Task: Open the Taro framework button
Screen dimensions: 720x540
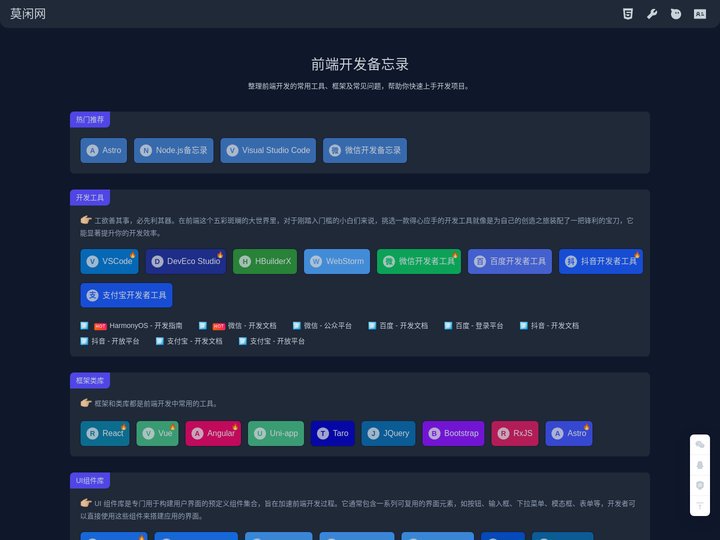Action: (x=333, y=433)
